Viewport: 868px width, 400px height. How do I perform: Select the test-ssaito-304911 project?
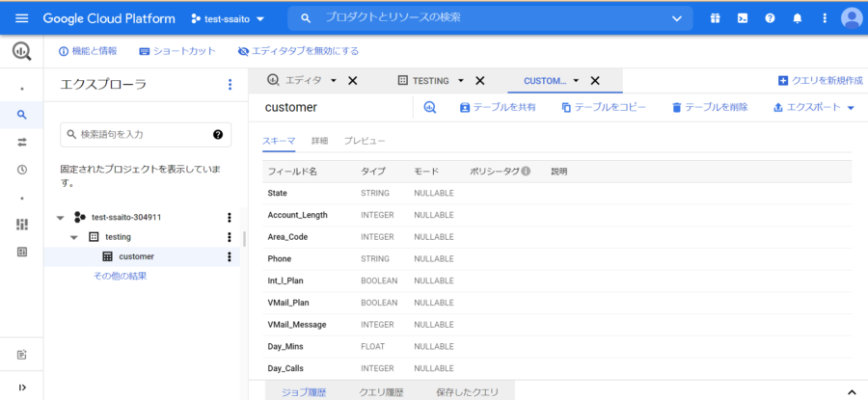(126, 218)
